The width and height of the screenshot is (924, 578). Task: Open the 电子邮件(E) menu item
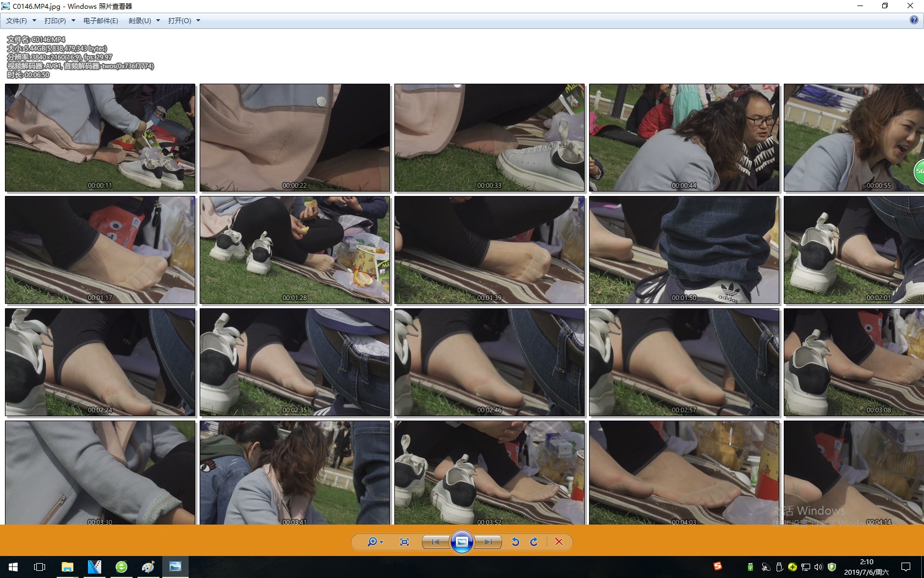[x=101, y=20]
